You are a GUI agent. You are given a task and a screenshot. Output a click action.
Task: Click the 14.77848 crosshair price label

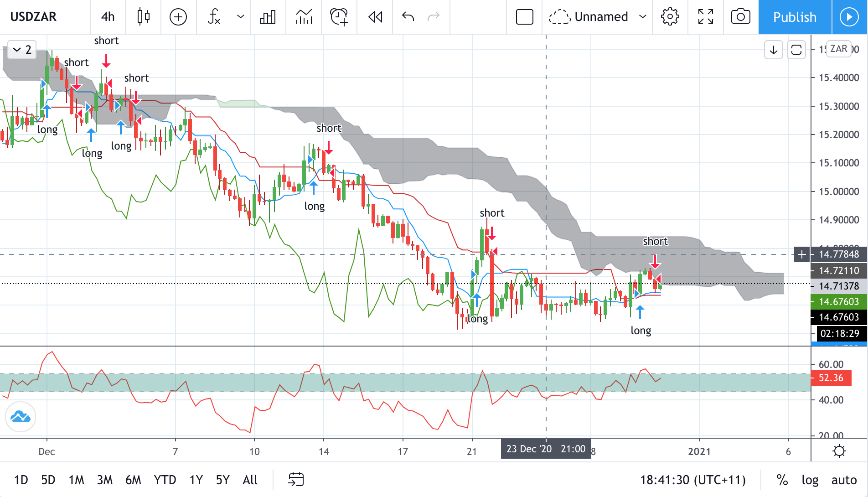839,254
